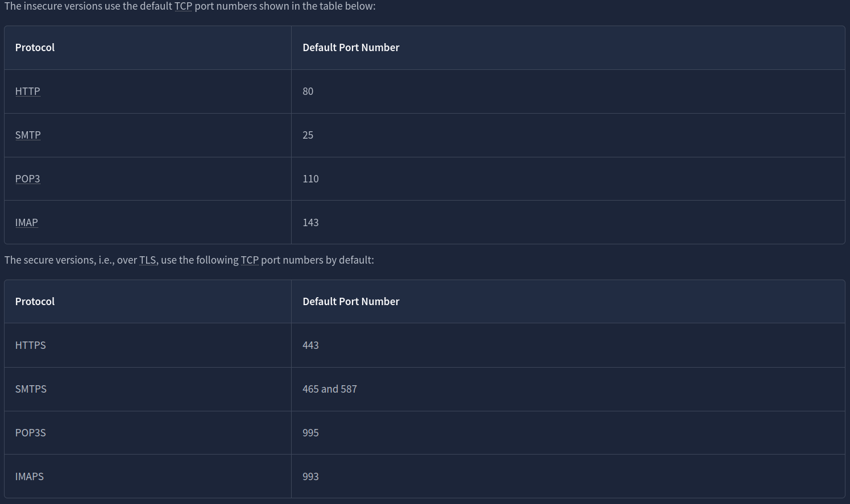Click the SMTPS protocol cell

pyautogui.click(x=31, y=389)
